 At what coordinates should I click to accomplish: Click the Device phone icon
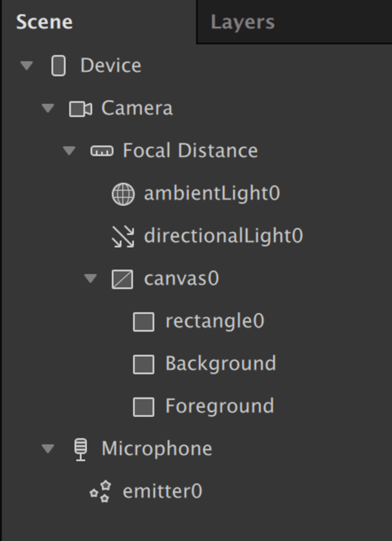(x=58, y=66)
